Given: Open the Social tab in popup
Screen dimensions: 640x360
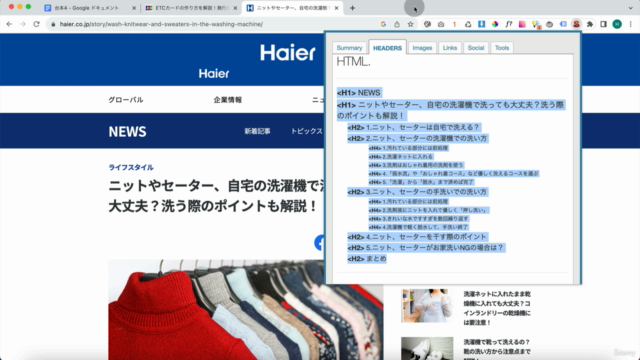Looking at the screenshot, I should (476, 48).
